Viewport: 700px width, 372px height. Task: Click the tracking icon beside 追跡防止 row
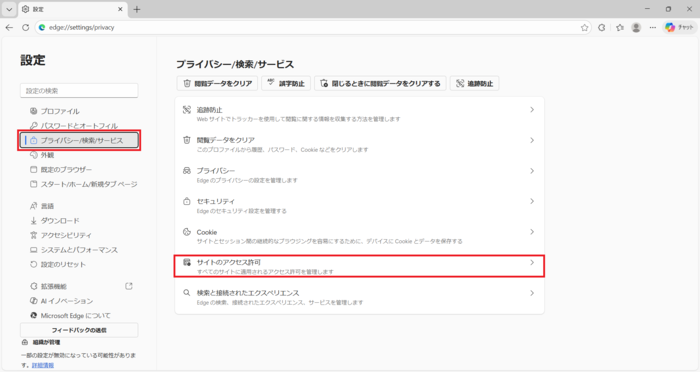coord(187,109)
